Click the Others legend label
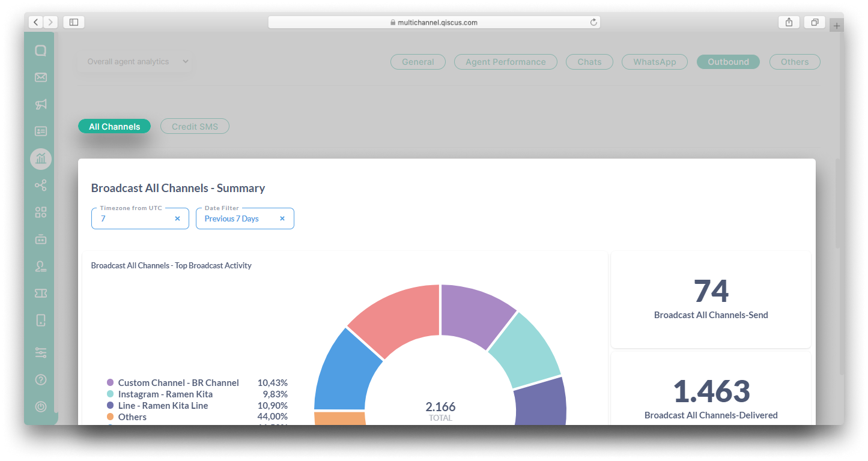Screen dimensions: 868x461 [132, 417]
